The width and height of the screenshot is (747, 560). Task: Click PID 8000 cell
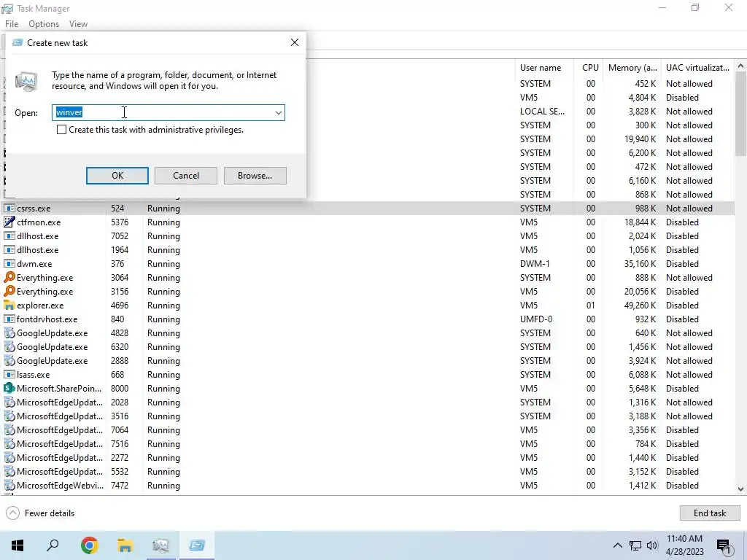click(x=120, y=388)
